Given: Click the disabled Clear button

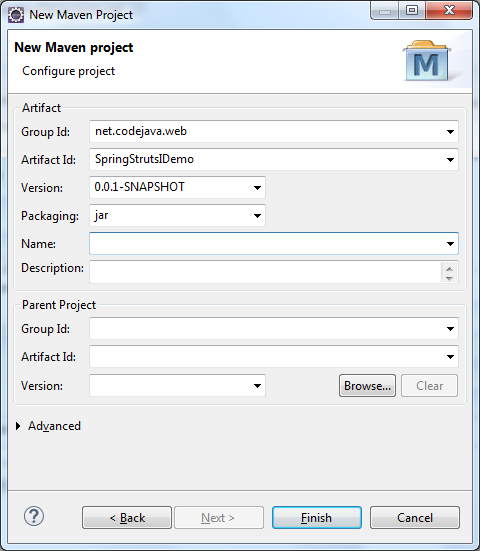Looking at the screenshot, I should coord(429,386).
